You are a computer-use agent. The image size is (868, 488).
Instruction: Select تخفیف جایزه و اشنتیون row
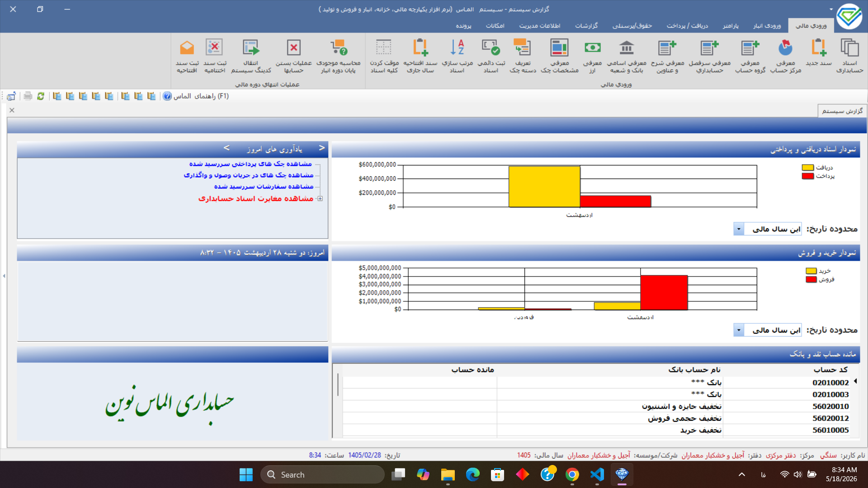coord(596,406)
